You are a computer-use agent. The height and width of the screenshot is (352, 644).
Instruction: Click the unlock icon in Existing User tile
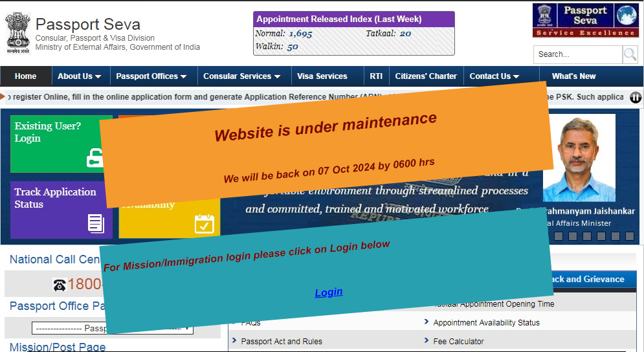pyautogui.click(x=95, y=158)
